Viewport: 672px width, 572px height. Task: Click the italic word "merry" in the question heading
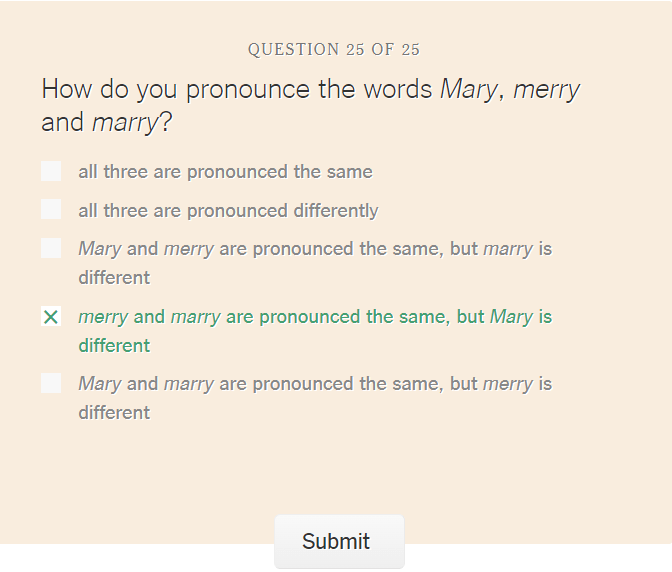[x=546, y=90]
